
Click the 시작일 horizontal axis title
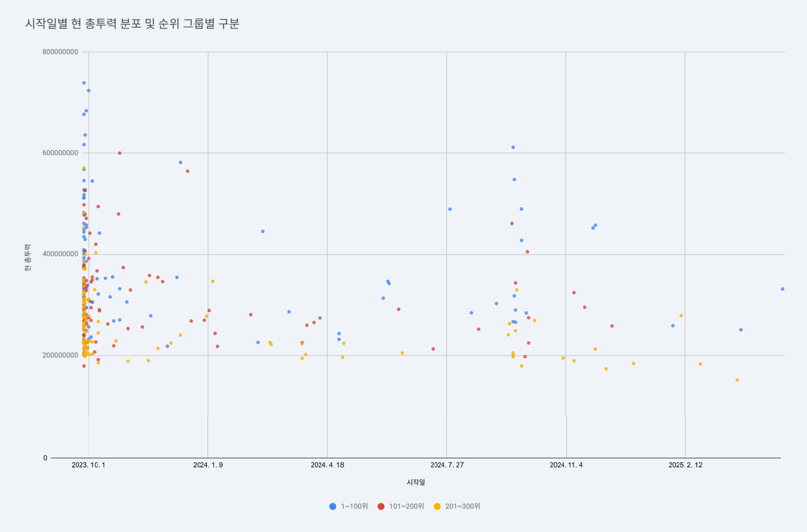416,482
